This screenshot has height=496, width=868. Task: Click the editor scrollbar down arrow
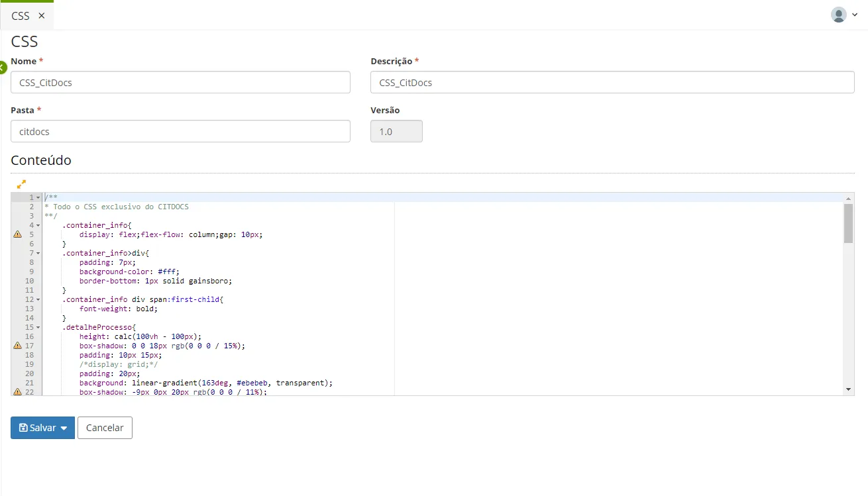[849, 389]
